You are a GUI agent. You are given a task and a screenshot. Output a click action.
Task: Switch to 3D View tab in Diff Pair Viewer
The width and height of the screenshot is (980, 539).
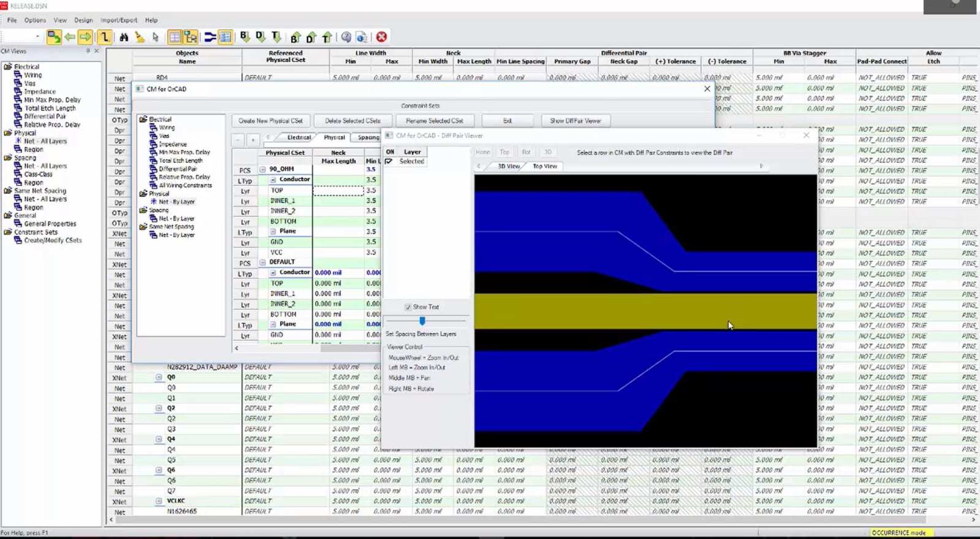508,166
